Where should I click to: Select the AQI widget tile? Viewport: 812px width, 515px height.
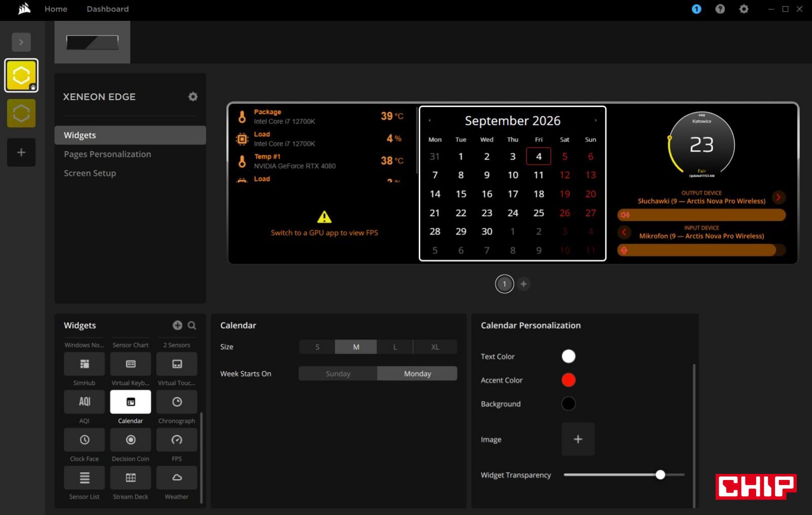(x=84, y=402)
